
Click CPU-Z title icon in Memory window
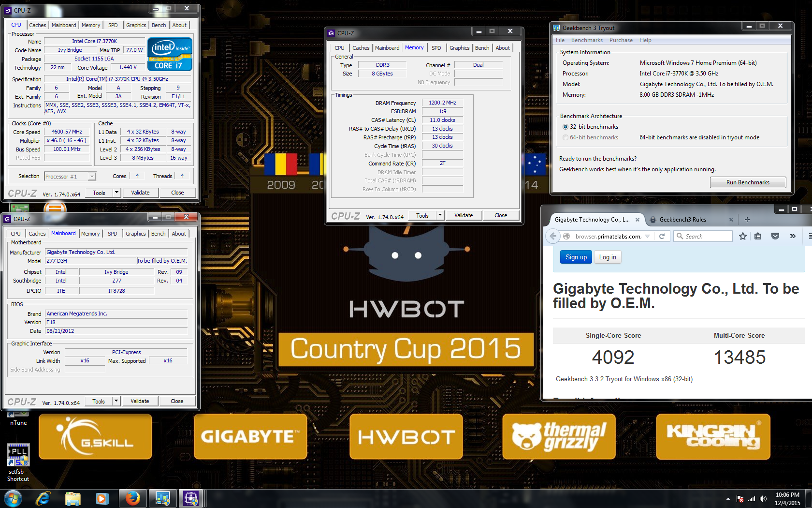coord(331,33)
